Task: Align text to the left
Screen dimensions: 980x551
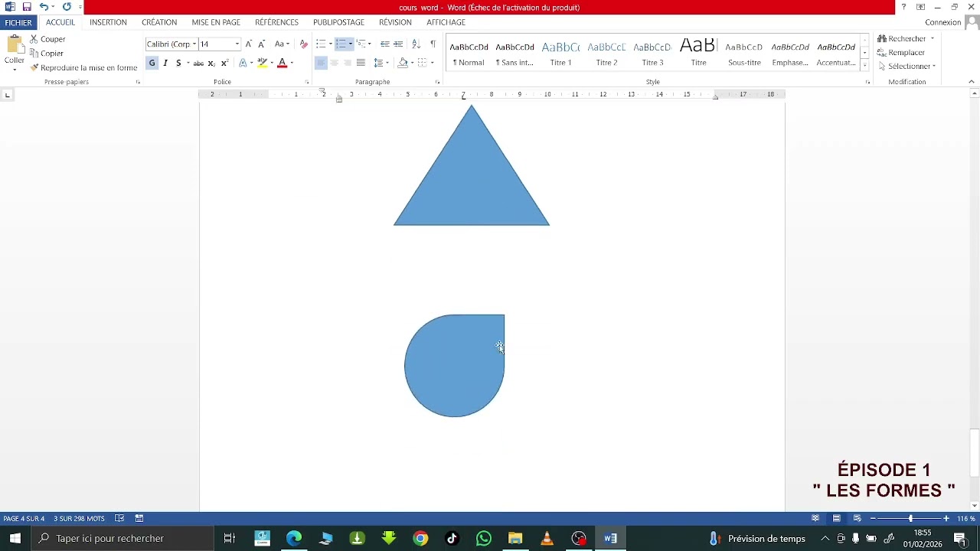Action: (321, 63)
